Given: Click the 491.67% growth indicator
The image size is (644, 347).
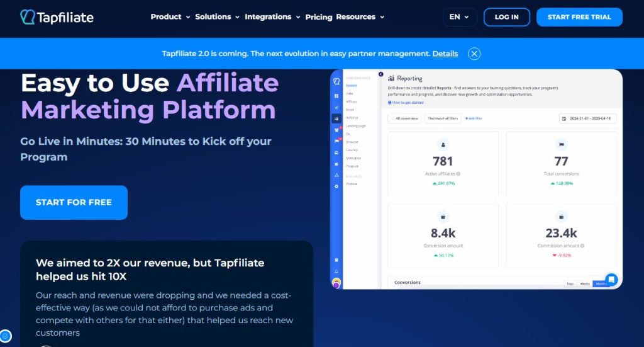Looking at the screenshot, I should click(x=443, y=183).
